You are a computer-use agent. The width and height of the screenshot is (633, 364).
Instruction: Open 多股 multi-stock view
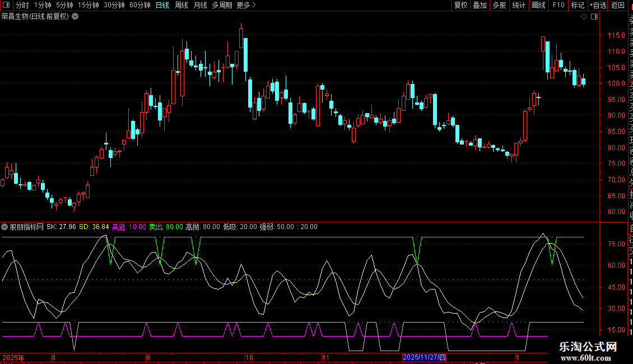(499, 5)
